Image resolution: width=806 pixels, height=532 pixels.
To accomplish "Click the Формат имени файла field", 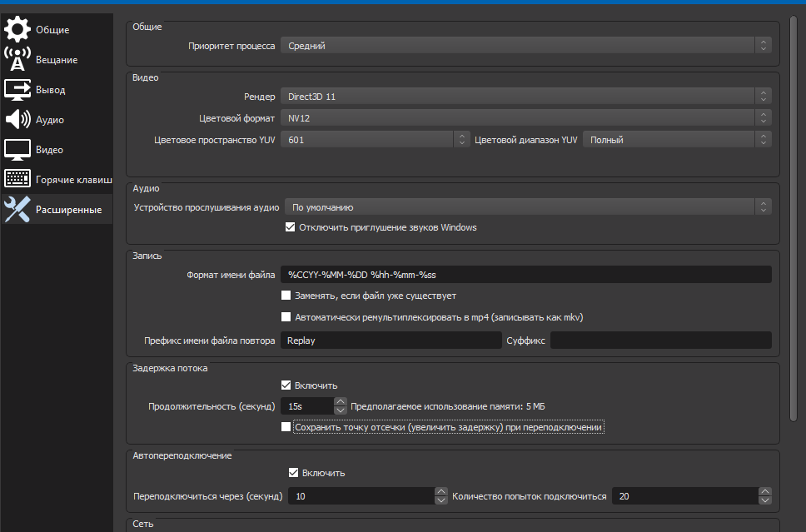I will click(x=526, y=275).
